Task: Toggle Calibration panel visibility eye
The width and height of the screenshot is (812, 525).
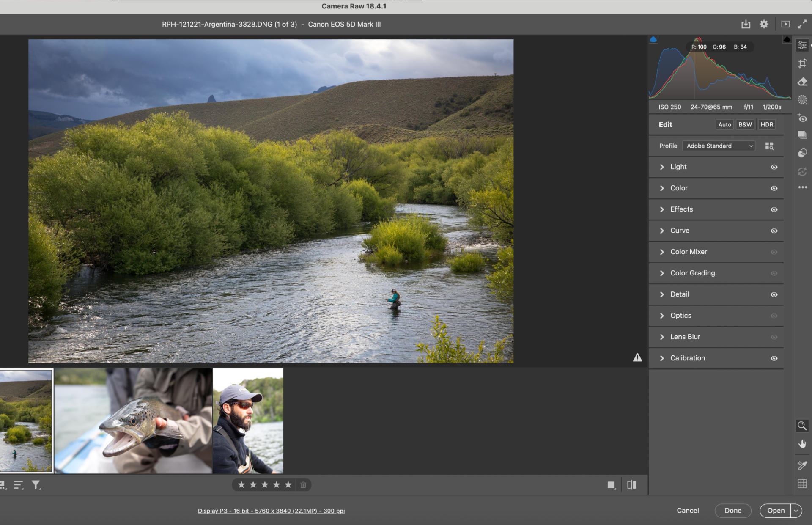Action: 774,358
